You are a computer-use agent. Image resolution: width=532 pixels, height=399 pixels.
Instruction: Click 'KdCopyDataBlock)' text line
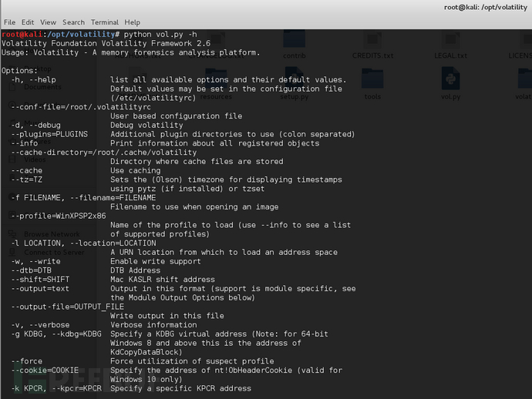(146, 352)
